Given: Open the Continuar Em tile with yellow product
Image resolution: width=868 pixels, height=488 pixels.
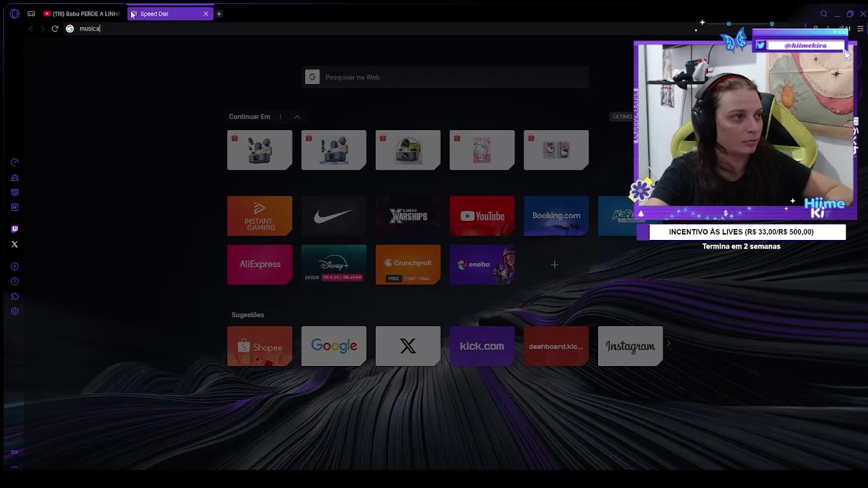Looking at the screenshot, I should pyautogui.click(x=408, y=150).
